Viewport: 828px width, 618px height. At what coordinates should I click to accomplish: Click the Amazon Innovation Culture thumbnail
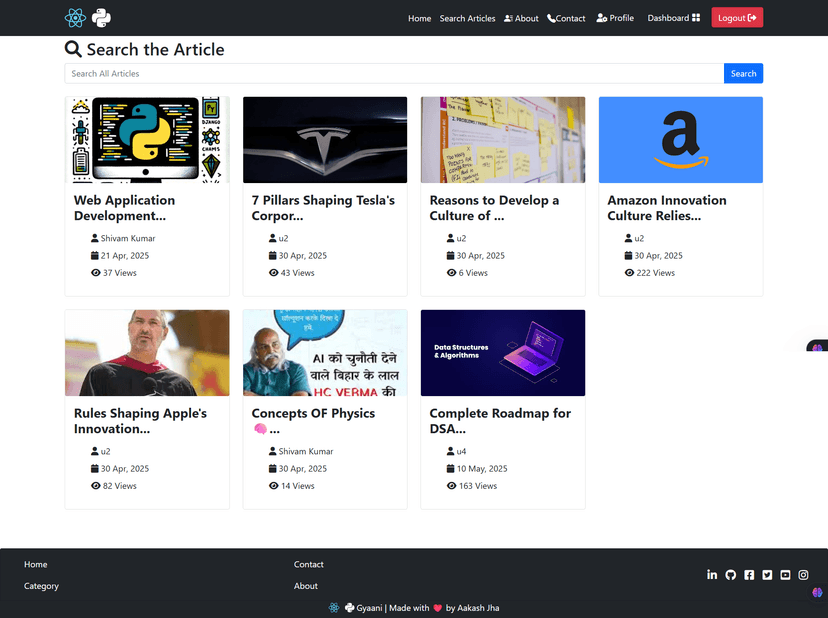click(x=680, y=140)
